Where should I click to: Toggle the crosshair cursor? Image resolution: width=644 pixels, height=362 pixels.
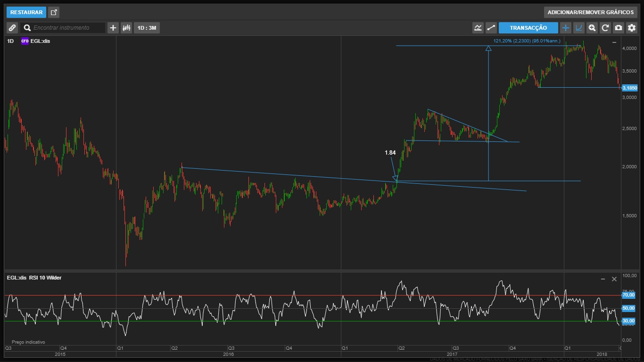tap(566, 28)
